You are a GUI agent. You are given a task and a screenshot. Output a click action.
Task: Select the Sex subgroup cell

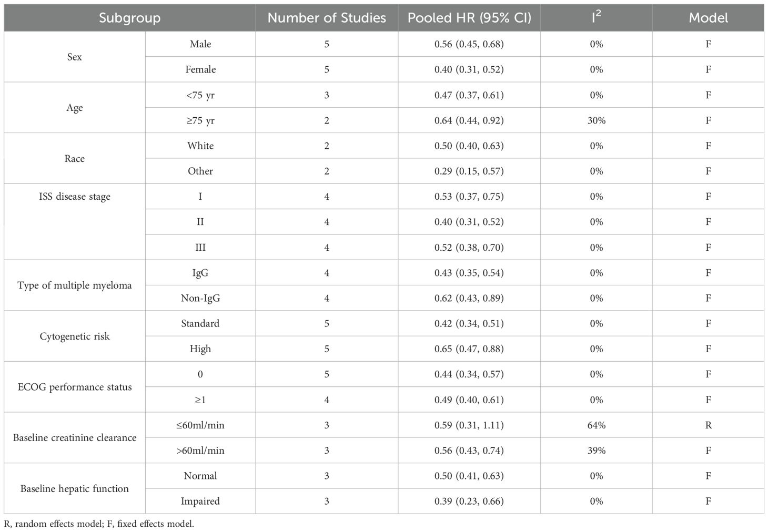75,57
